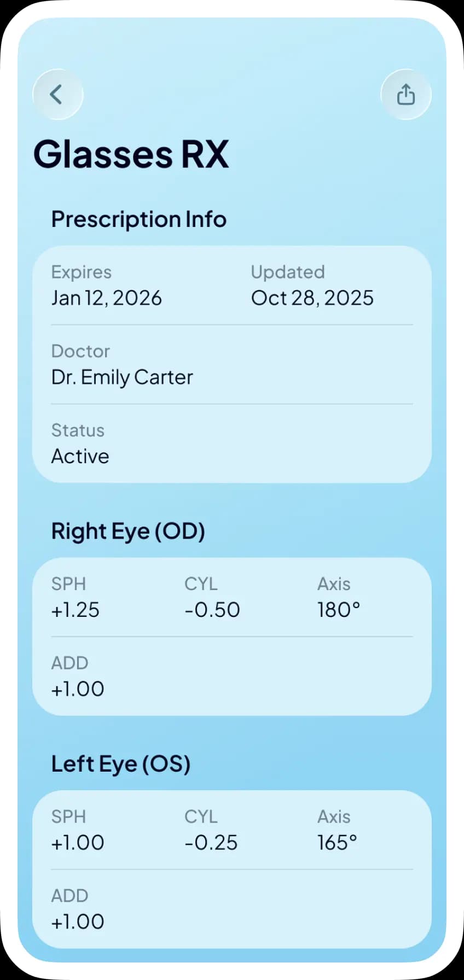Tap left eye ADD value +1.00
The width and height of the screenshot is (464, 980).
point(77,922)
